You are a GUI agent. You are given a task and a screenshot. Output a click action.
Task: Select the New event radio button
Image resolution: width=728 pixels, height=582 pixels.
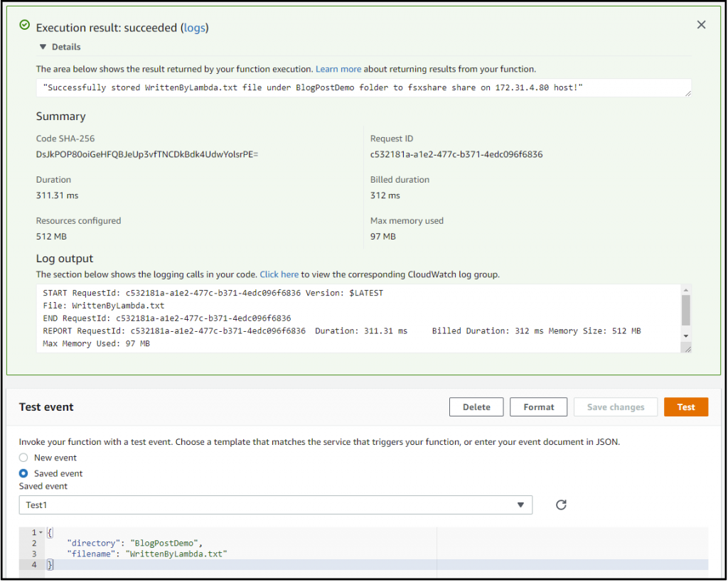click(x=22, y=458)
